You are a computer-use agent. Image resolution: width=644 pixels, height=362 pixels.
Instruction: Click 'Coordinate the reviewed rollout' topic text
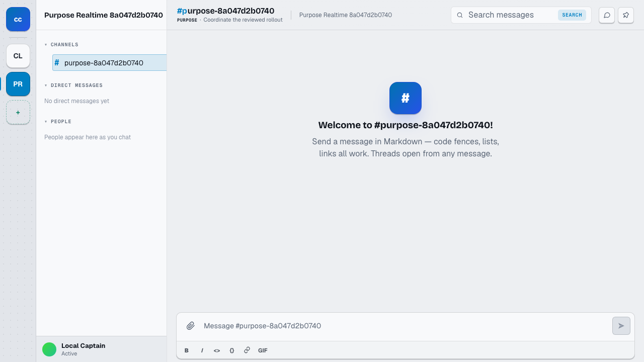point(243,20)
